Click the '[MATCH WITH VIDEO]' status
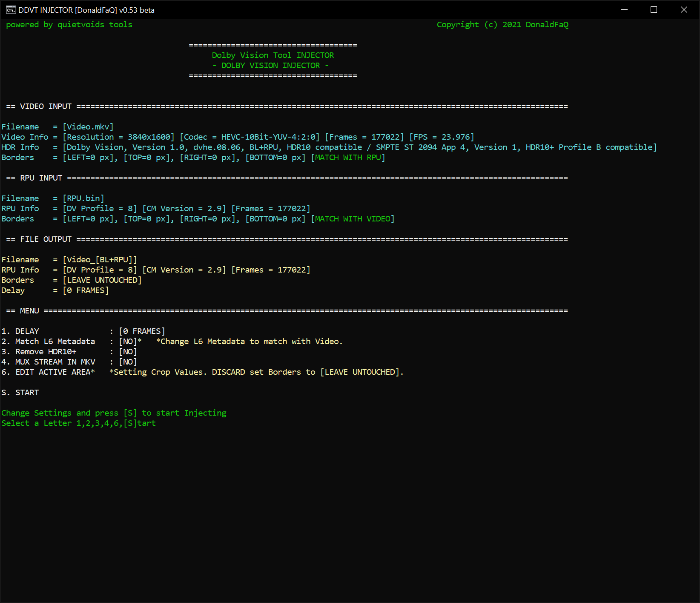This screenshot has height=603, width=700. [353, 219]
